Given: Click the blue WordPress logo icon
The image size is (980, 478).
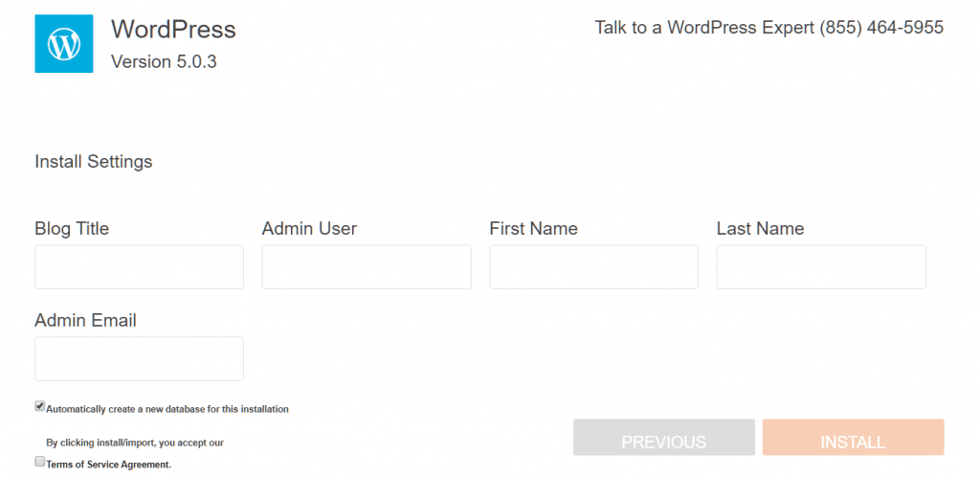Looking at the screenshot, I should click(64, 44).
